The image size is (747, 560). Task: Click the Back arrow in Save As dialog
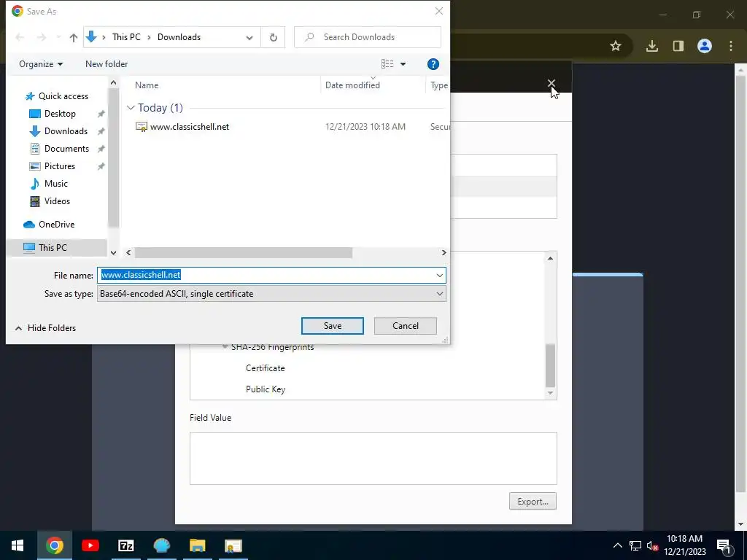click(x=20, y=37)
